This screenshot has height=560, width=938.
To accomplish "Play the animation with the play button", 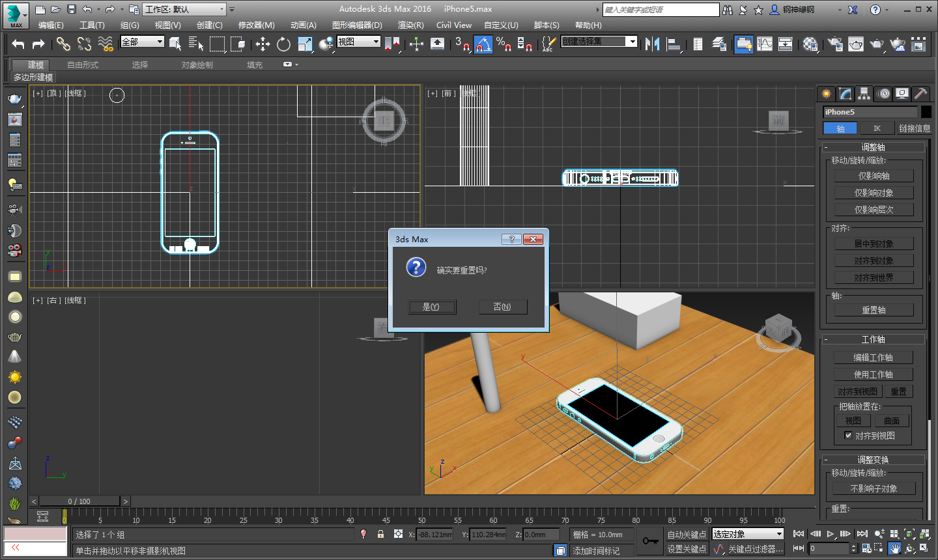I will coord(831,534).
